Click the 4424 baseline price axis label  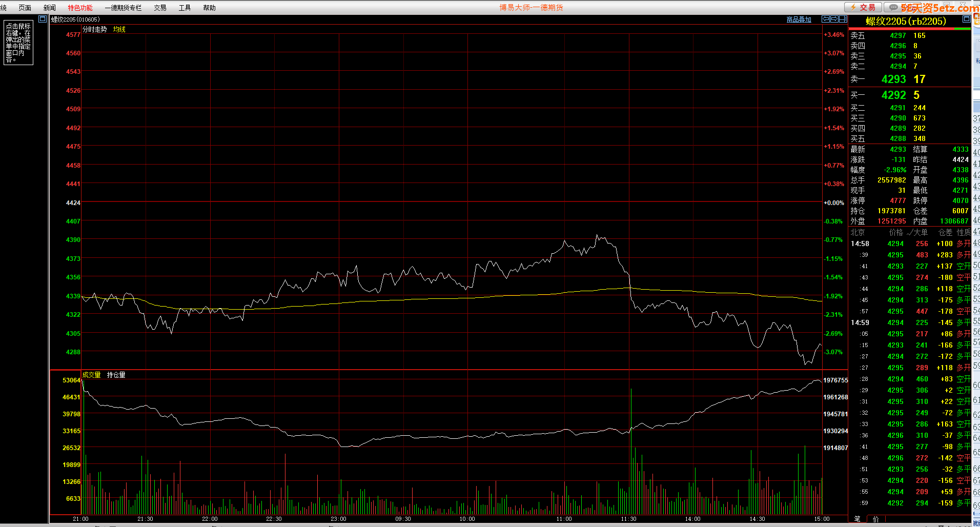pos(73,202)
